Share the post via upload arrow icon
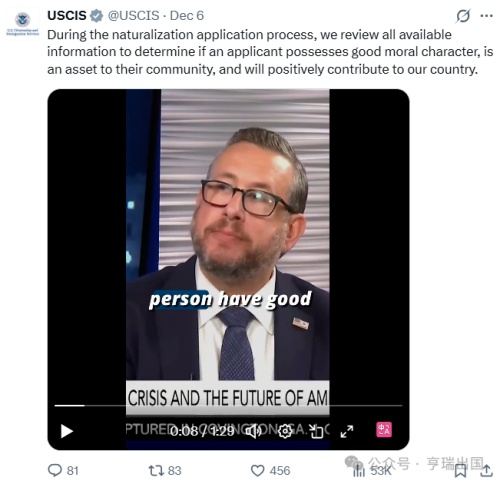 click(487, 471)
